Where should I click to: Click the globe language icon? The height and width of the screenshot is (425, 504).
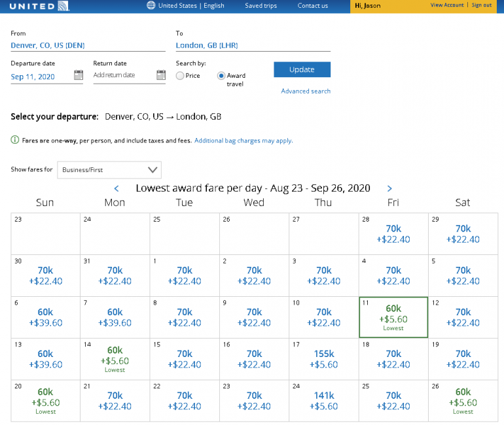pos(151,6)
